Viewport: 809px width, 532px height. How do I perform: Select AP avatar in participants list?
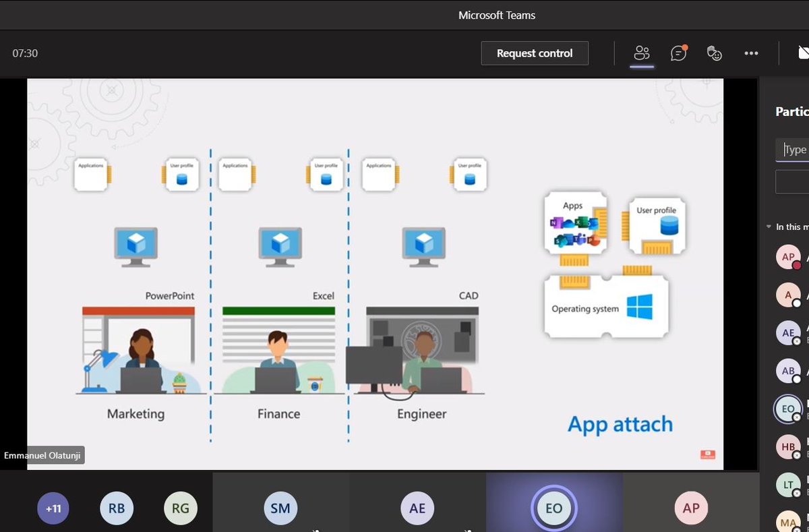coord(788,257)
